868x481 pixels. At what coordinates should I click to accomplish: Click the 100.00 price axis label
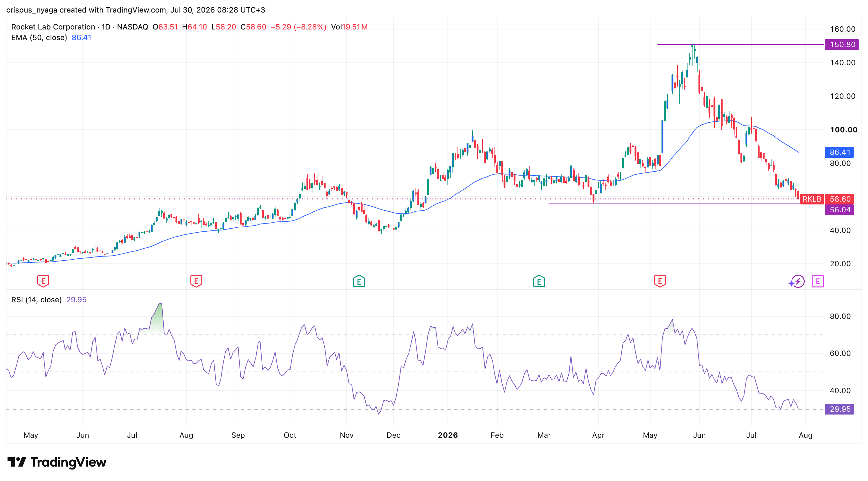click(x=844, y=130)
